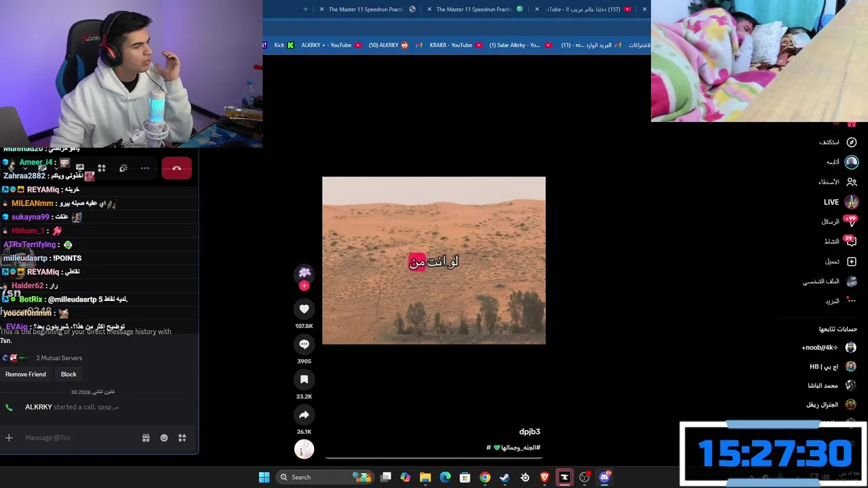Open the Discord apps icon in message bar

pyautogui.click(x=182, y=438)
